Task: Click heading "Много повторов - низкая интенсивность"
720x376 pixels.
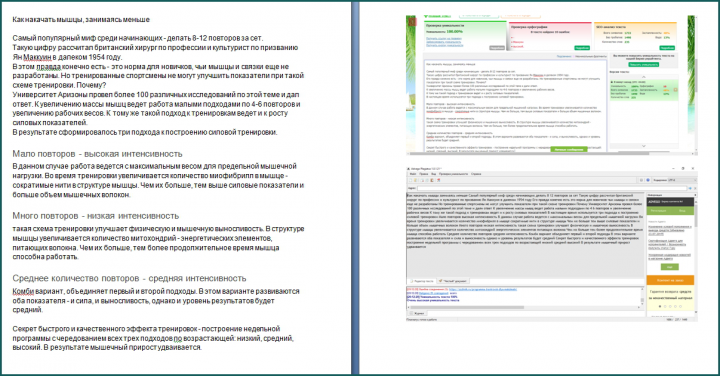Action: pos(96,216)
